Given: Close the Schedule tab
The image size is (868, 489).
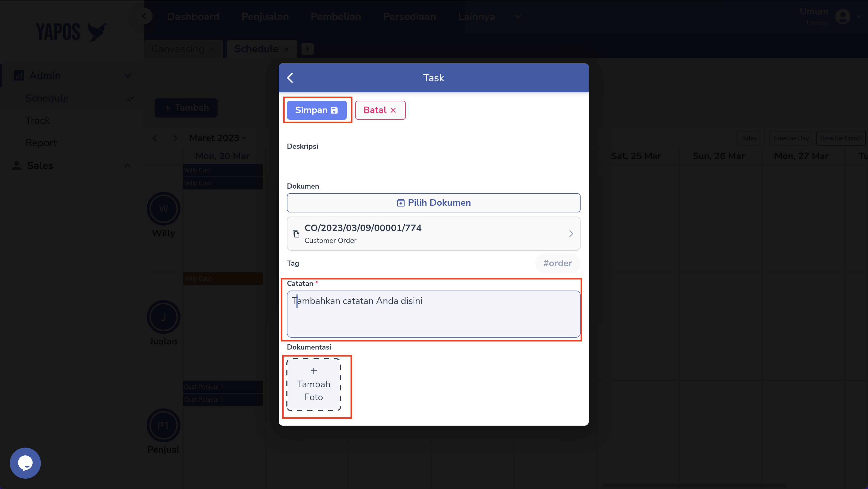Looking at the screenshot, I should (x=286, y=49).
